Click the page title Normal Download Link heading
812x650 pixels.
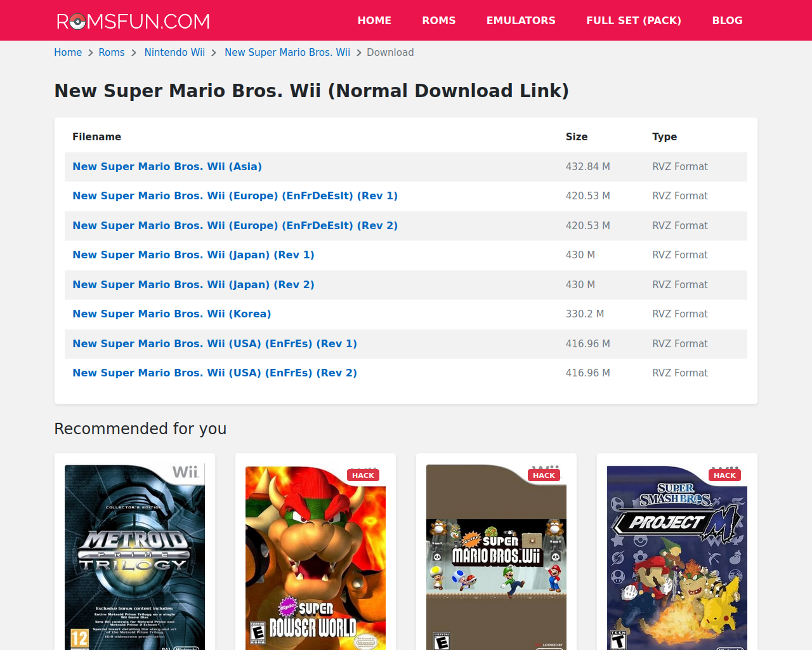(311, 91)
